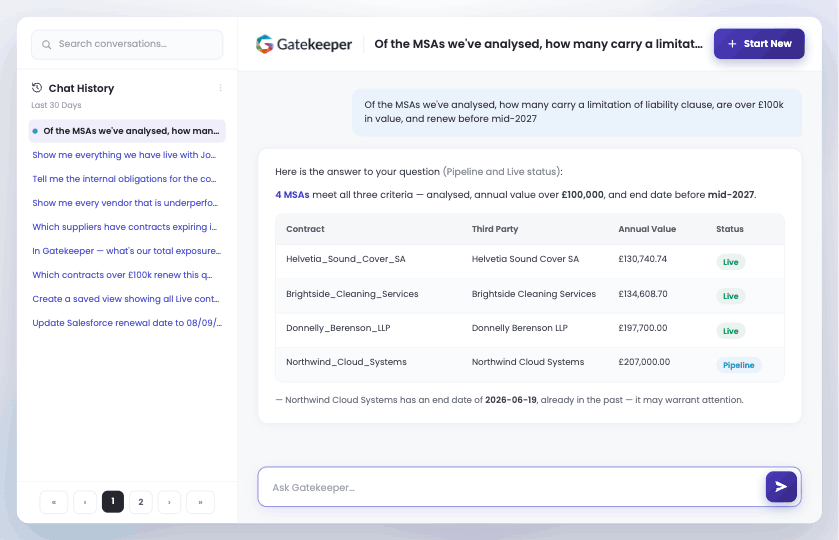Click third party Helvetia Sound Cover SA
This screenshot has width=839, height=540.
525,259
